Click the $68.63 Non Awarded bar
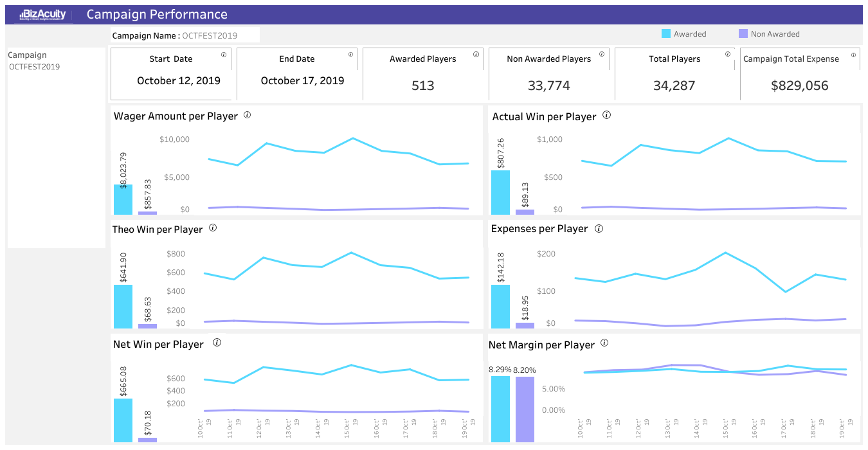Viewport: 868px width, 450px height. pos(147,326)
